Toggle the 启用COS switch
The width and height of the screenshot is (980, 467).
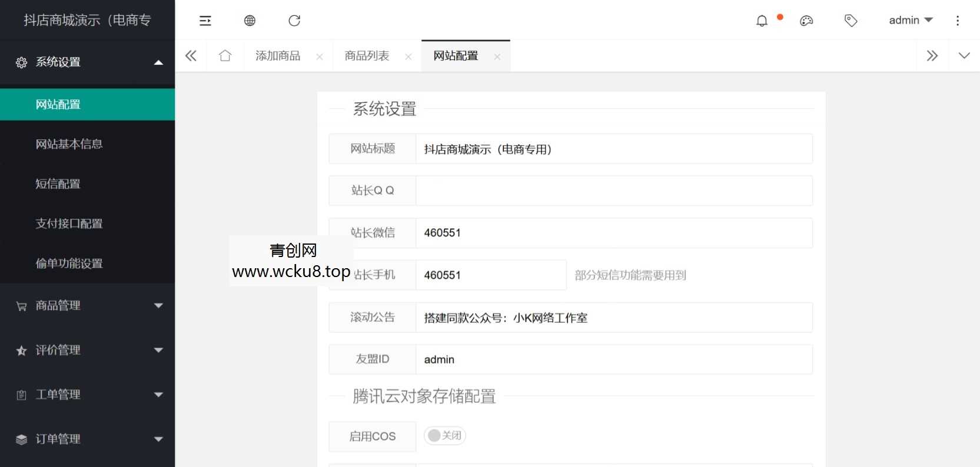(x=444, y=436)
